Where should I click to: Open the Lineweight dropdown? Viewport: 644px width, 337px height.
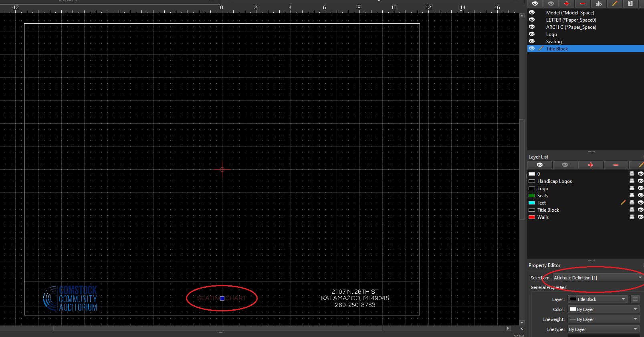pos(604,319)
